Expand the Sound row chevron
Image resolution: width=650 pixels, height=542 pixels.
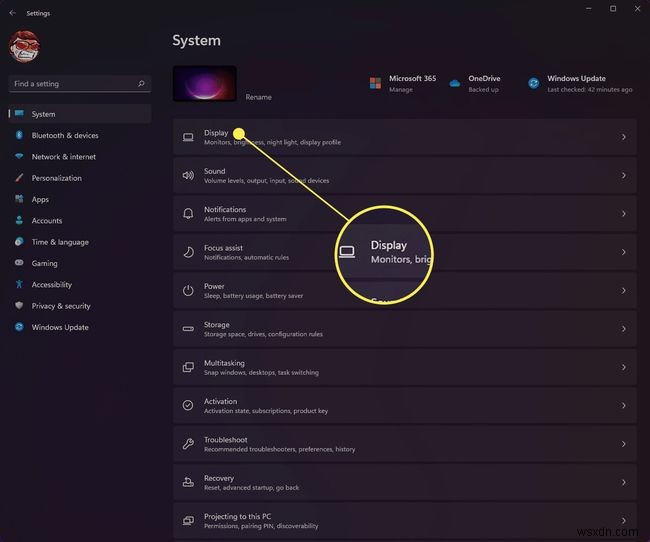pos(623,175)
